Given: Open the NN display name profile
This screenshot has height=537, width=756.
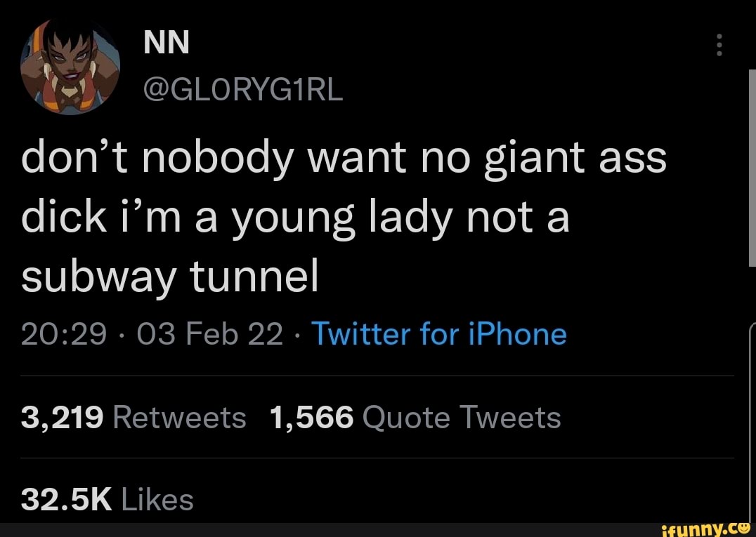Looking at the screenshot, I should point(167,44).
